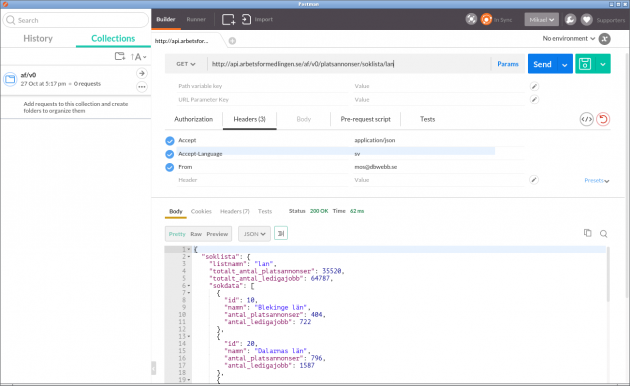
Task: Click the sidebar collapse handle at bottom left
Action: [153, 368]
